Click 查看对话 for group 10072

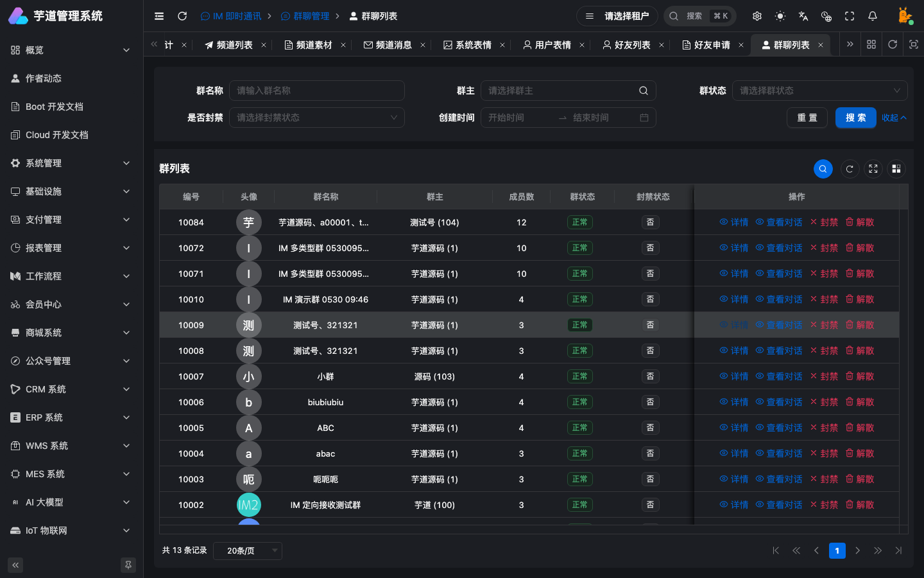click(x=778, y=248)
